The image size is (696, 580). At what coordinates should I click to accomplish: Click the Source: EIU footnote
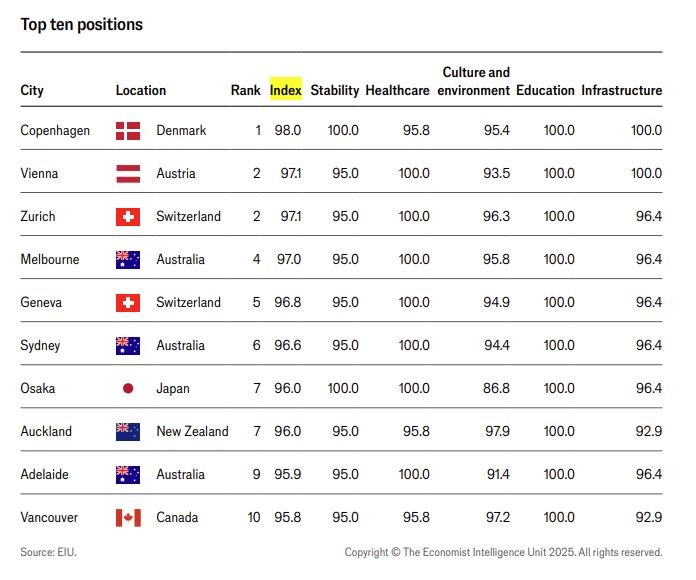point(48,552)
